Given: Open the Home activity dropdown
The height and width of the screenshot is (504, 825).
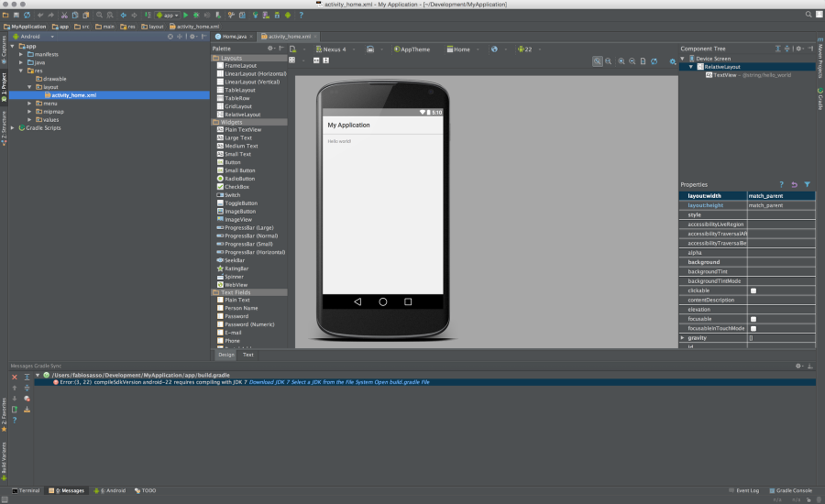Looking at the screenshot, I should pyautogui.click(x=462, y=49).
